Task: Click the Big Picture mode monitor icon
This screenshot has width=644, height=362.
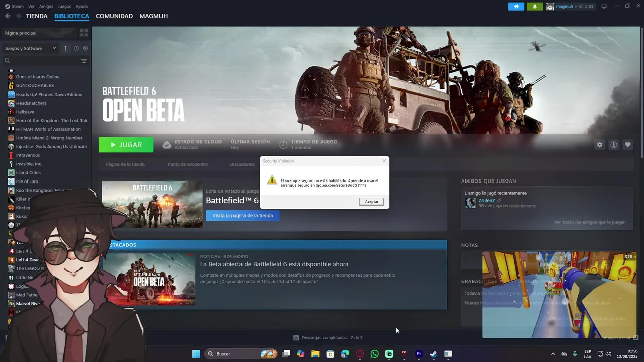Action: [x=604, y=6]
